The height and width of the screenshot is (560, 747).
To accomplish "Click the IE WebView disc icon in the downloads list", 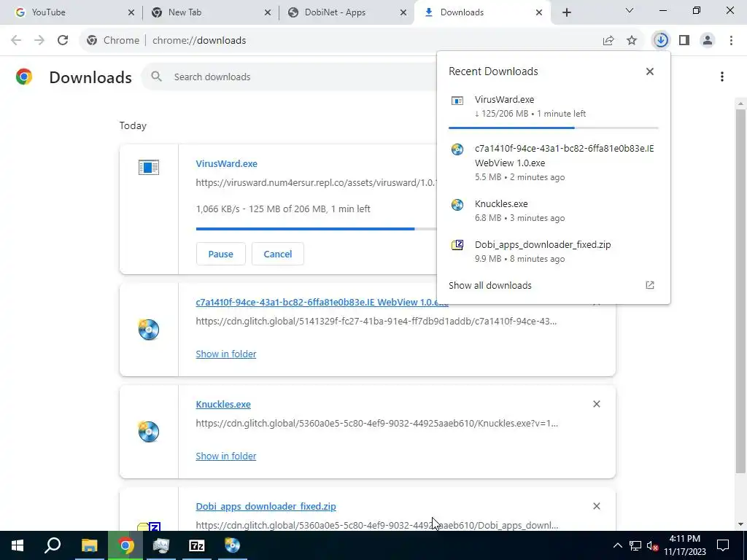I will coord(149,330).
